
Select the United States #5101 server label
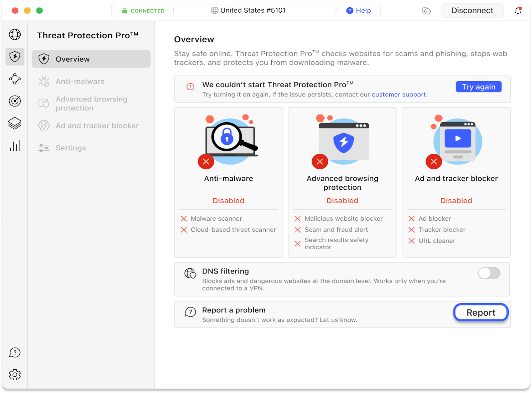point(252,10)
